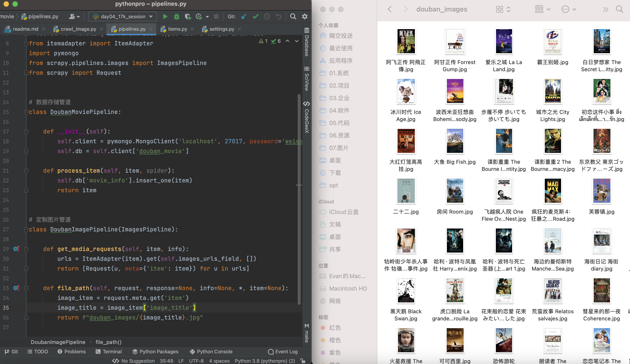Switch to crawl_image.py tab
The height and width of the screenshot is (364, 630).
(78, 29)
